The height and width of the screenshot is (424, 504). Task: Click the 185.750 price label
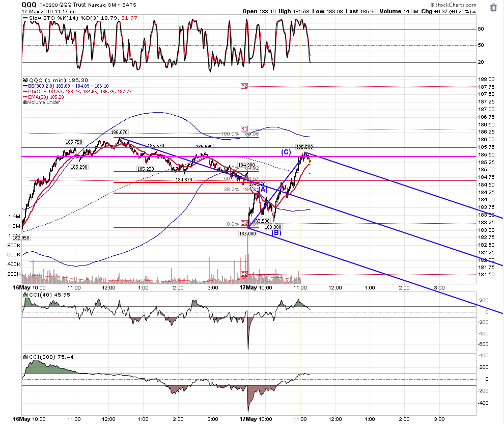74,142
